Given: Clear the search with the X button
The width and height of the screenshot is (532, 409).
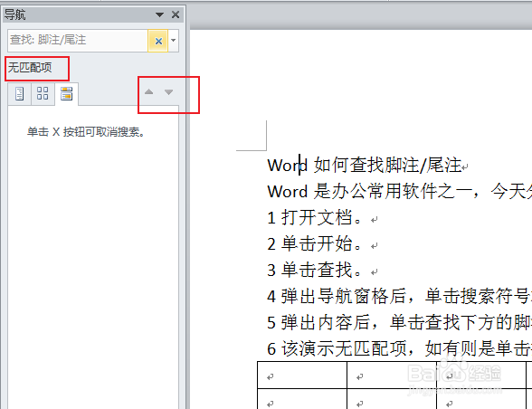Looking at the screenshot, I should click(158, 41).
